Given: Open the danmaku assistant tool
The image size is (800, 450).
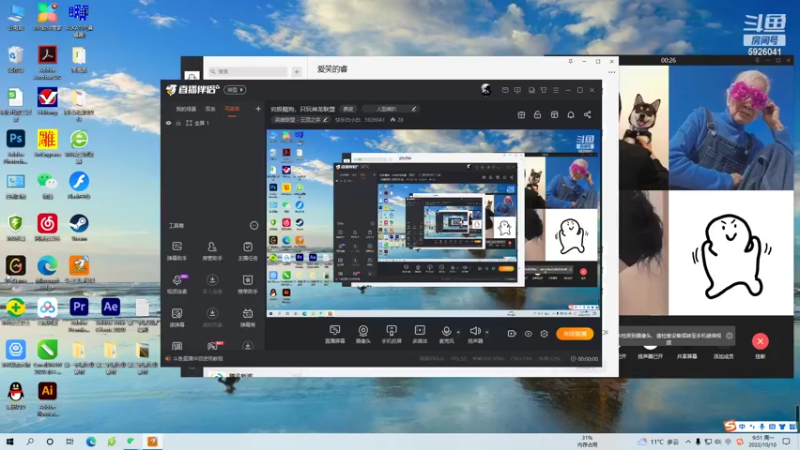Looking at the screenshot, I should coord(177,251).
